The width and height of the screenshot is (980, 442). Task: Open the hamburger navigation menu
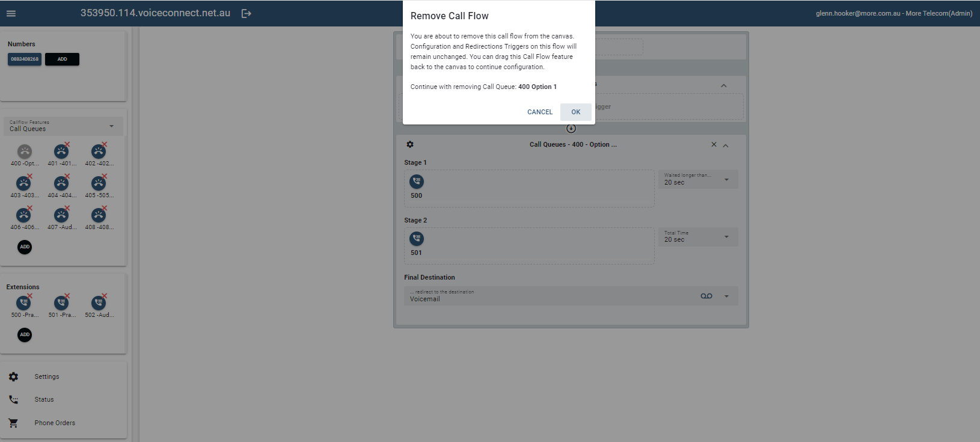11,13
